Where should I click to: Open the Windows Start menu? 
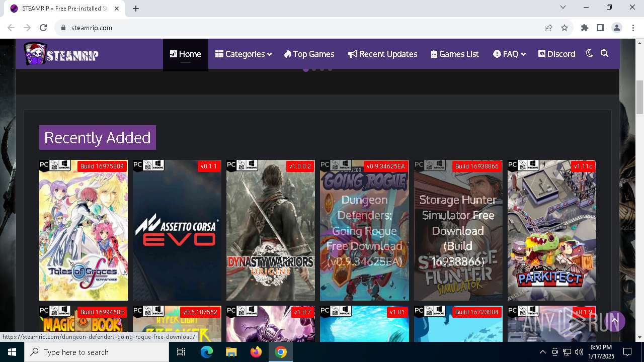click(x=12, y=352)
